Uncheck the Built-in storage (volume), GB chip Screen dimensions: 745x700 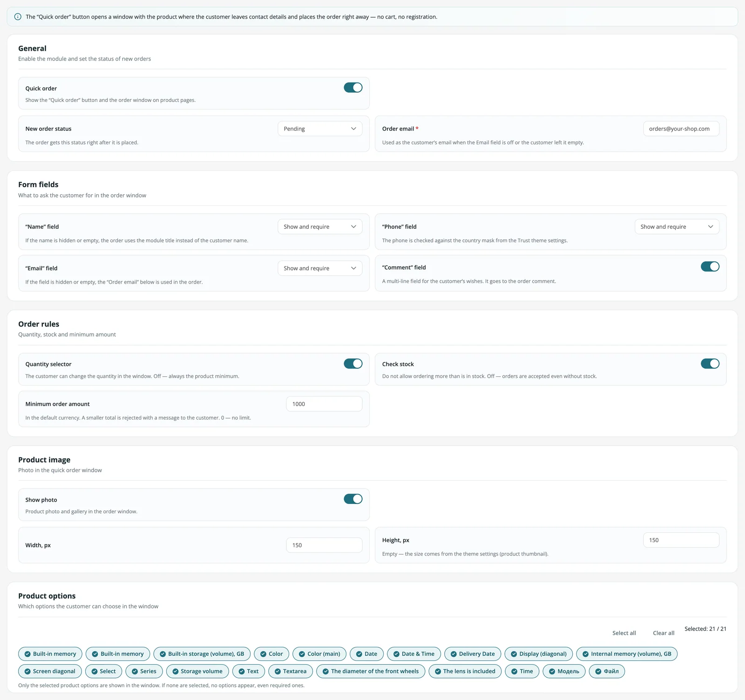point(202,654)
